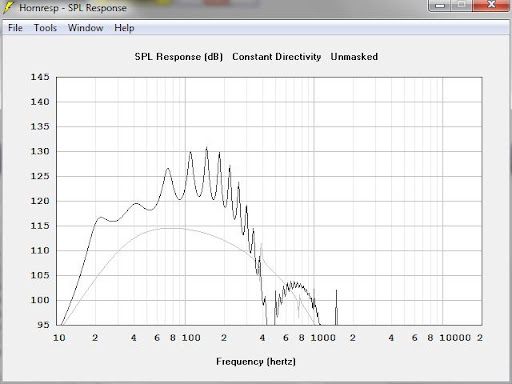Open the Window menu
Viewport: 512px width, 384px height.
[x=85, y=28]
